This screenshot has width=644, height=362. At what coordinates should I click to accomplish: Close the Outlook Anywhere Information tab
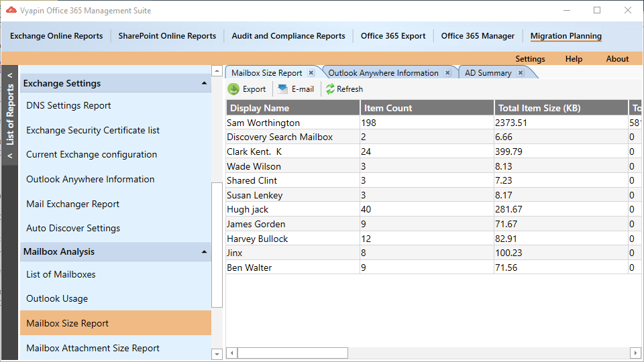tap(447, 72)
